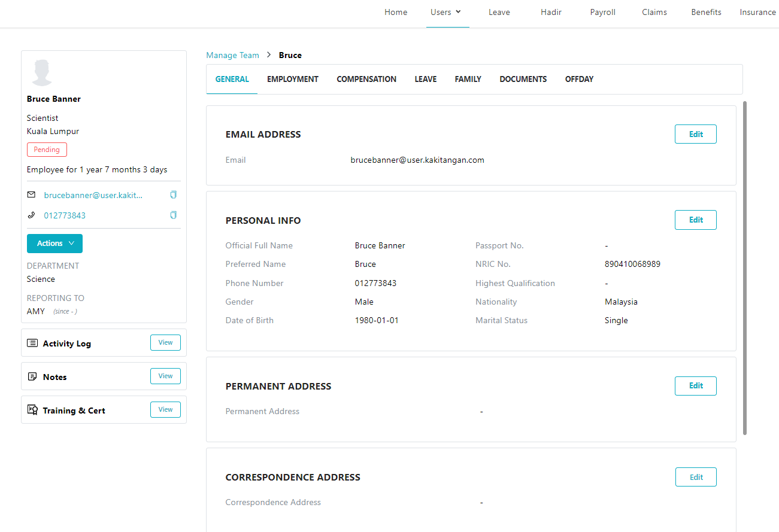Switch to the COMPENSATION tab
Screen dimensions: 779x532
(x=366, y=79)
